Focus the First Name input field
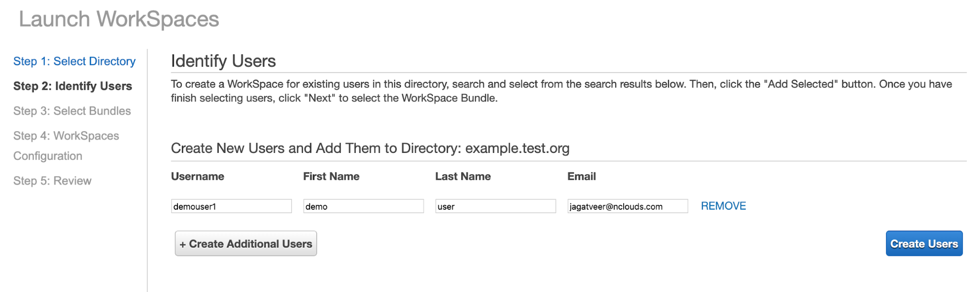The width and height of the screenshot is (980, 292). point(363,206)
